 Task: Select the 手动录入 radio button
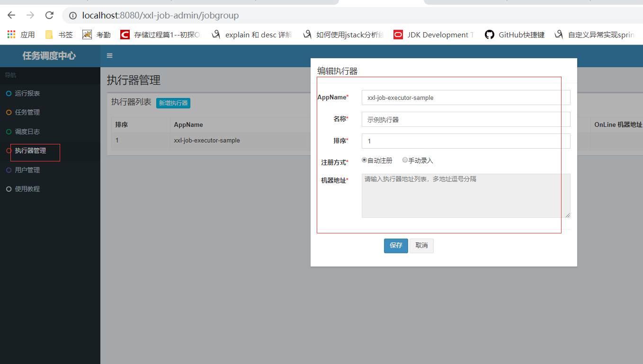(x=405, y=160)
